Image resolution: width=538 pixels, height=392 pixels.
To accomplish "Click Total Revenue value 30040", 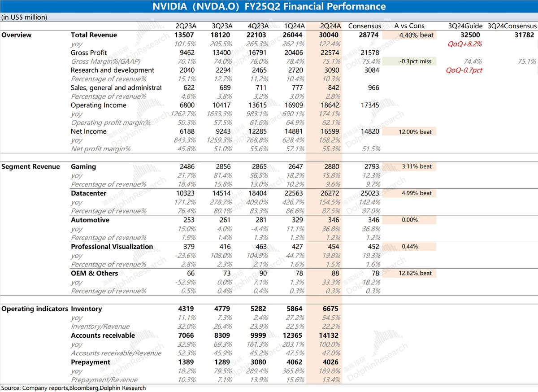I will pos(330,35).
